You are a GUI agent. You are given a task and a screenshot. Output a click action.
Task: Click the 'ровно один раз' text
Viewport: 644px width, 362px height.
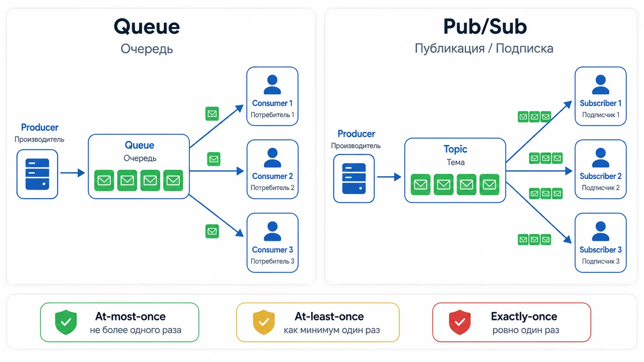[x=526, y=330]
